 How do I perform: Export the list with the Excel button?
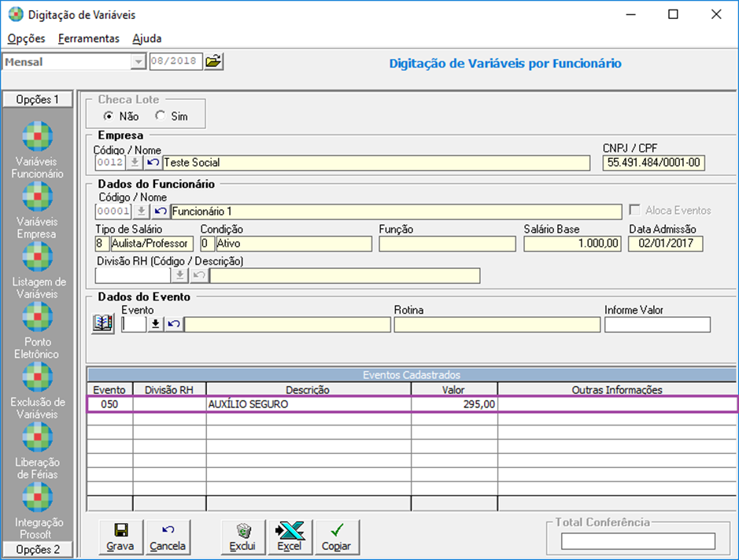click(290, 537)
